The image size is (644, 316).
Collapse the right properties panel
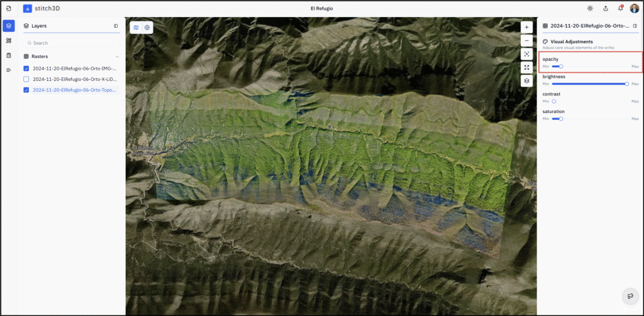[635, 26]
